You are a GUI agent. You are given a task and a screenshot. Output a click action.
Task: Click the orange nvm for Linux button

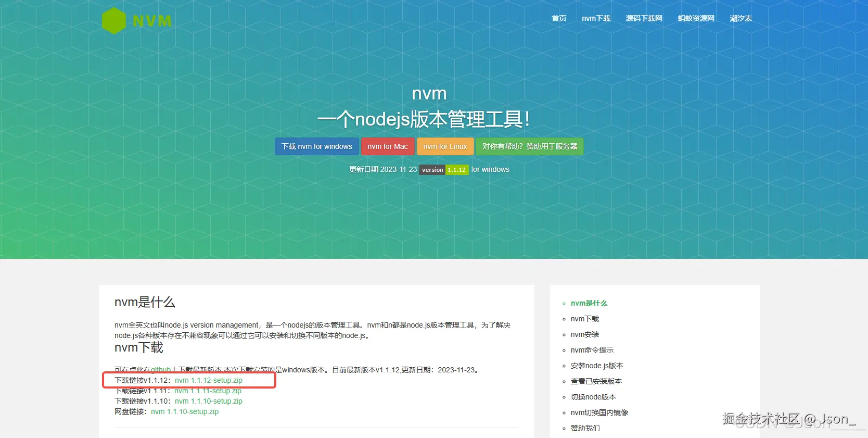pyautogui.click(x=445, y=146)
